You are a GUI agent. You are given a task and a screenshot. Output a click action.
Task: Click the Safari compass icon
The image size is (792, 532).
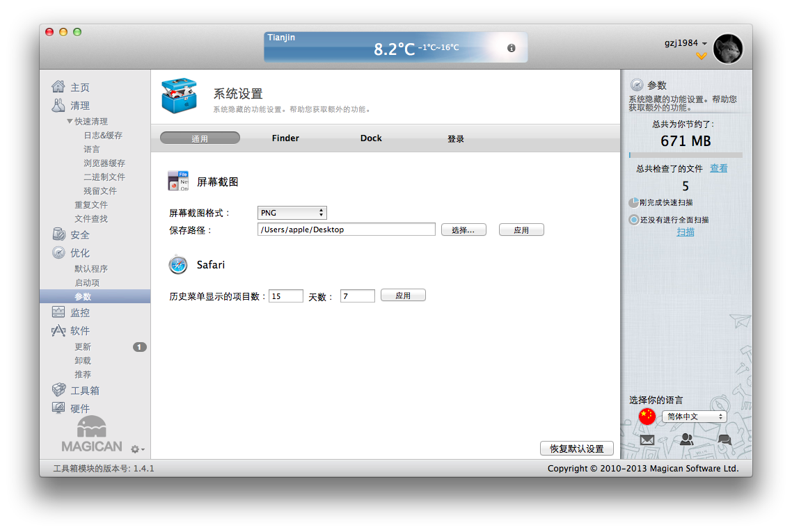point(178,264)
